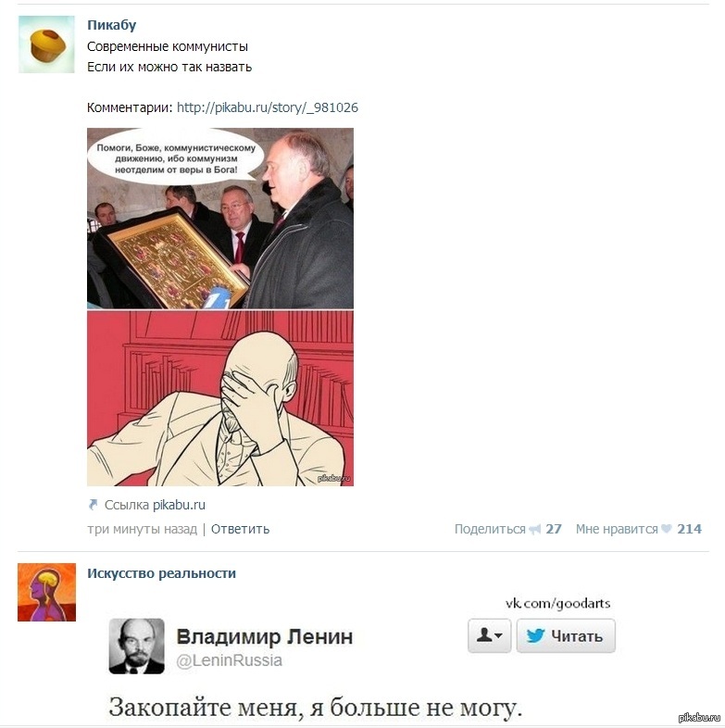The width and height of the screenshot is (725, 728).
Task: Click the Читать follow button
Action: point(566,635)
